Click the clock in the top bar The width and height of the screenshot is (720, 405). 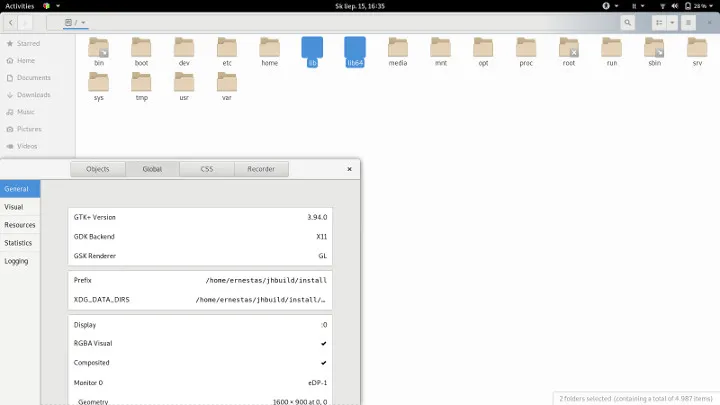coord(359,5)
